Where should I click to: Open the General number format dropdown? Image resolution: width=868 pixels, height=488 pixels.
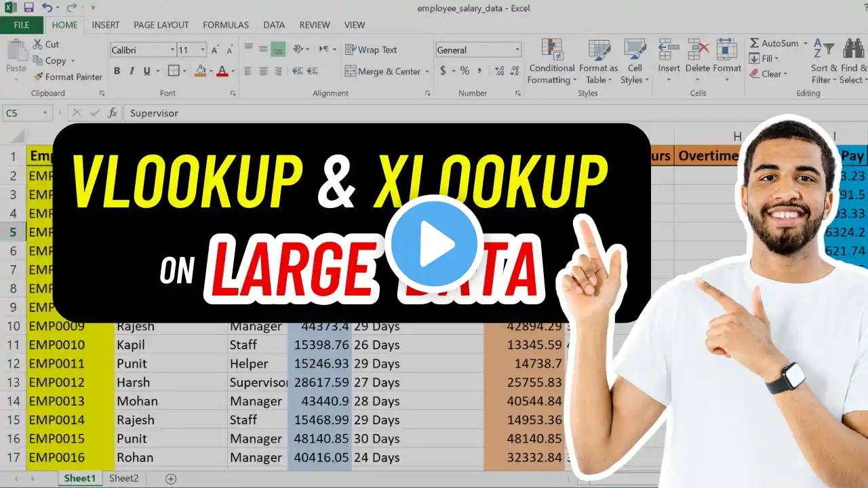[x=517, y=50]
